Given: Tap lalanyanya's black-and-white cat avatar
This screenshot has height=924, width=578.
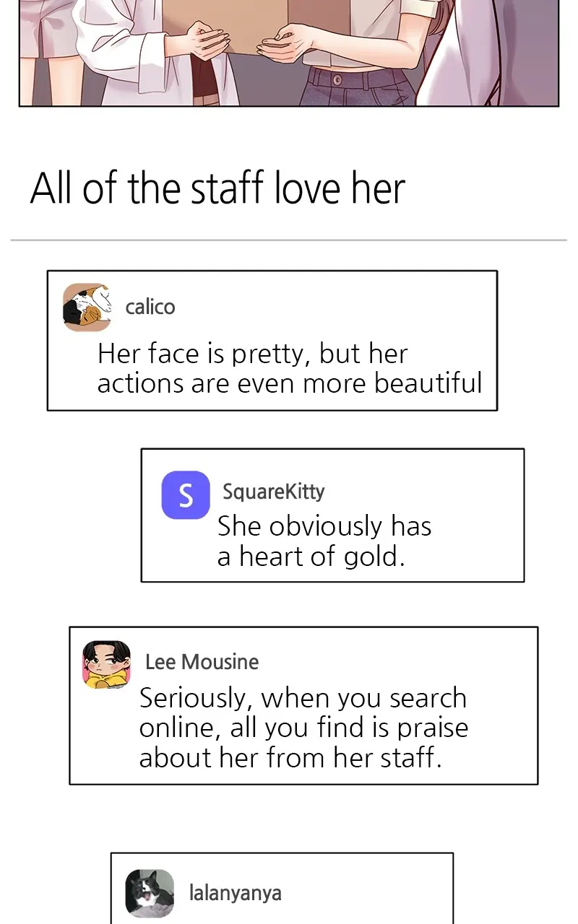Looking at the screenshot, I should [x=150, y=893].
